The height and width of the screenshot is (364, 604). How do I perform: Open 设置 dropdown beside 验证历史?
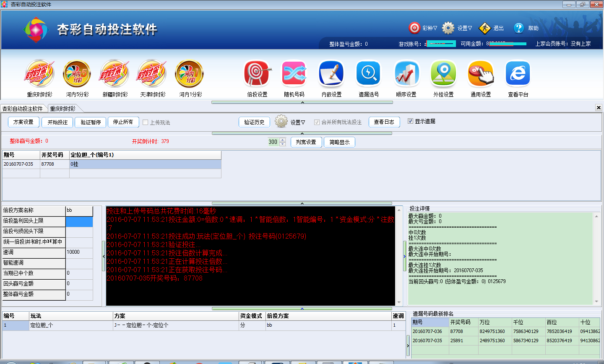[291, 122]
